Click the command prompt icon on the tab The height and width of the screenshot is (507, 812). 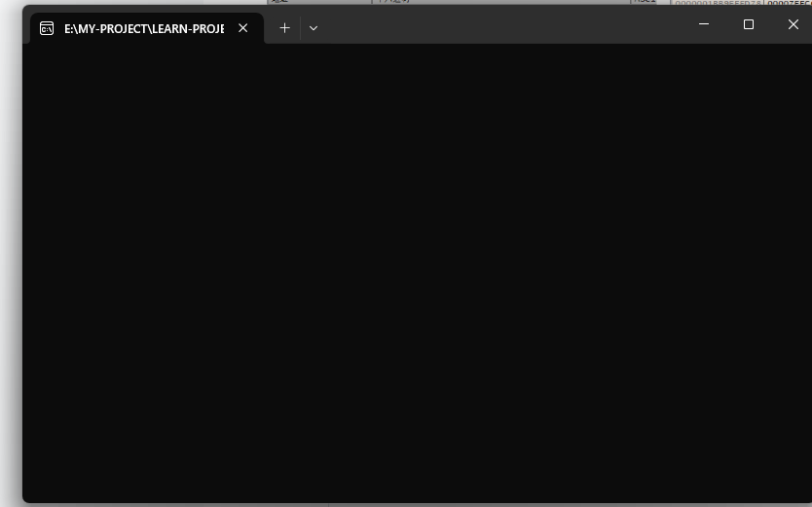point(47,28)
